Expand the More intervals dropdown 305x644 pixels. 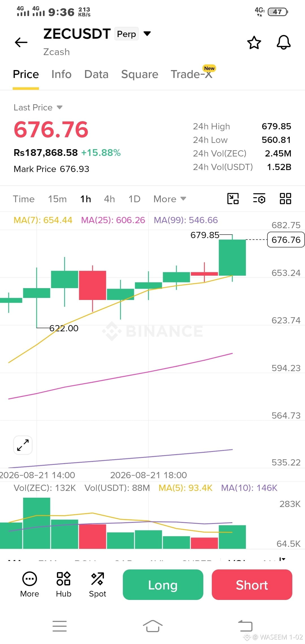170,199
